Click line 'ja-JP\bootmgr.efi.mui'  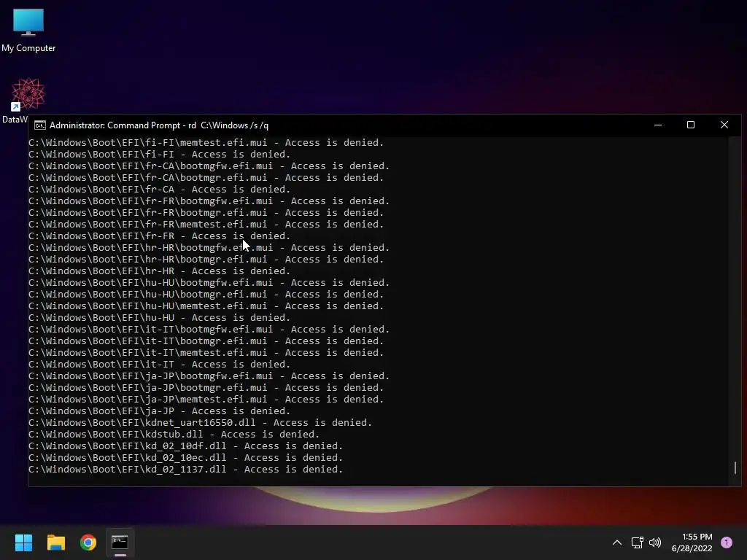[206, 388]
